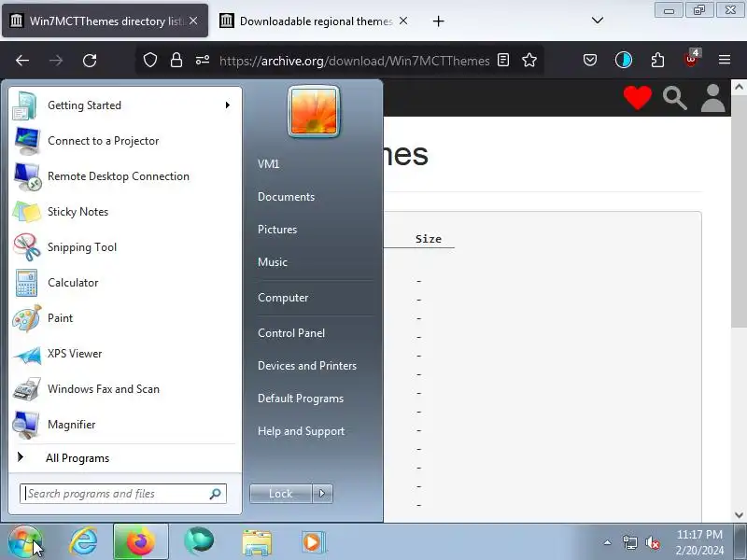Click the half-circle dark mode extension icon
This screenshot has height=560, width=747.
click(624, 60)
